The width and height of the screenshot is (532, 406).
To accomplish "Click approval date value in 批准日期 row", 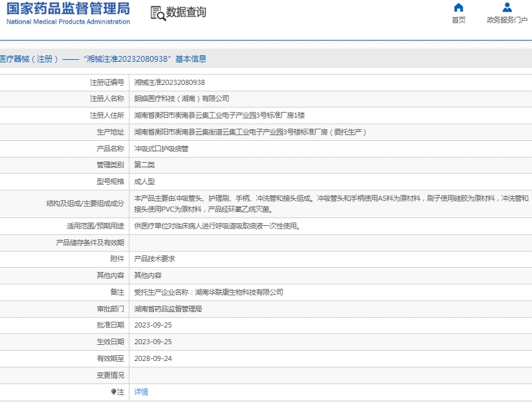I will pyautogui.click(x=153, y=325).
